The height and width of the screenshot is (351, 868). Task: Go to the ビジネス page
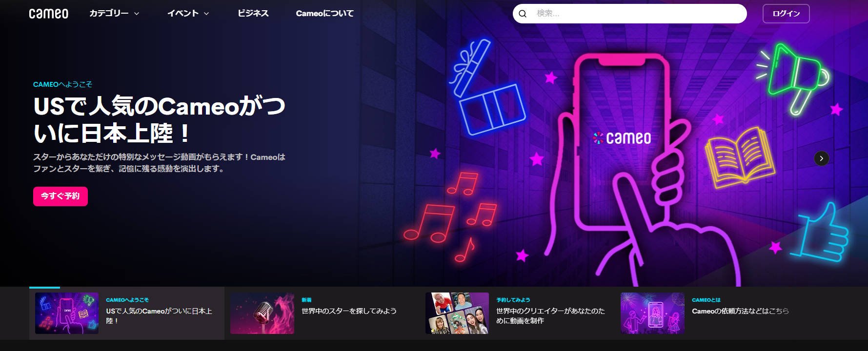[x=253, y=14]
